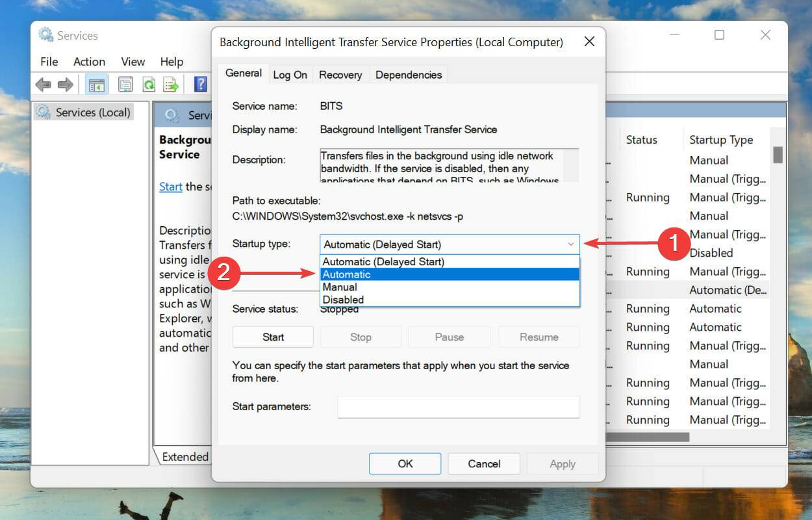Select Manual as the startup type
Screen dimensions: 812x520
339,287
